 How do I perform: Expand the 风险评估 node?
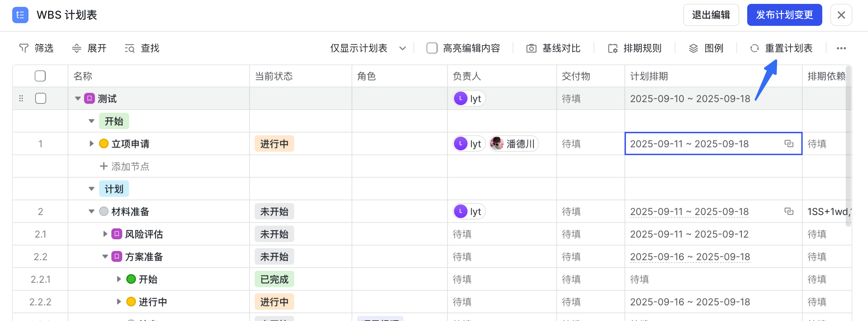(105, 234)
